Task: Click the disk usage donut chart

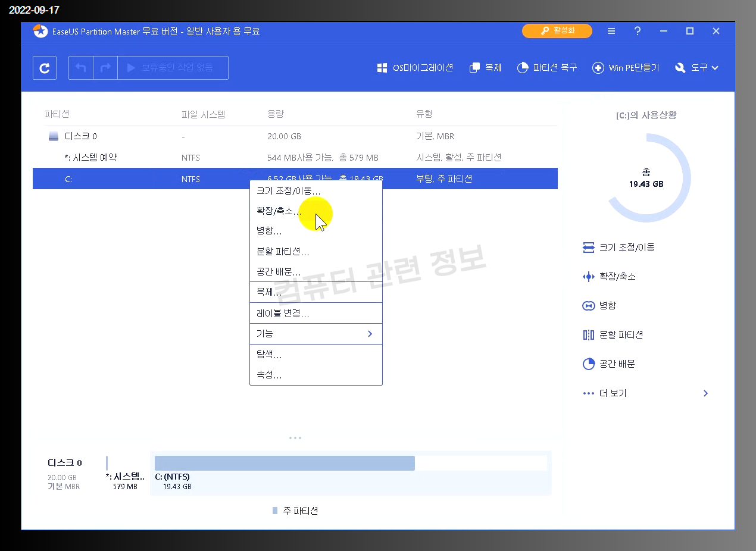Action: point(646,179)
